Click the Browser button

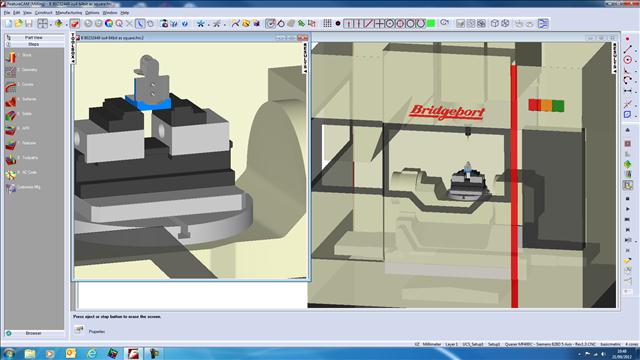click(x=34, y=333)
